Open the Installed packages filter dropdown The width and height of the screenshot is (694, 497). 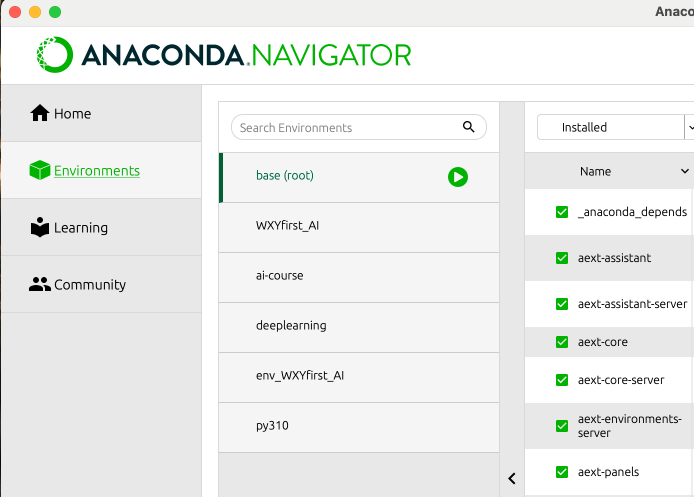615,127
